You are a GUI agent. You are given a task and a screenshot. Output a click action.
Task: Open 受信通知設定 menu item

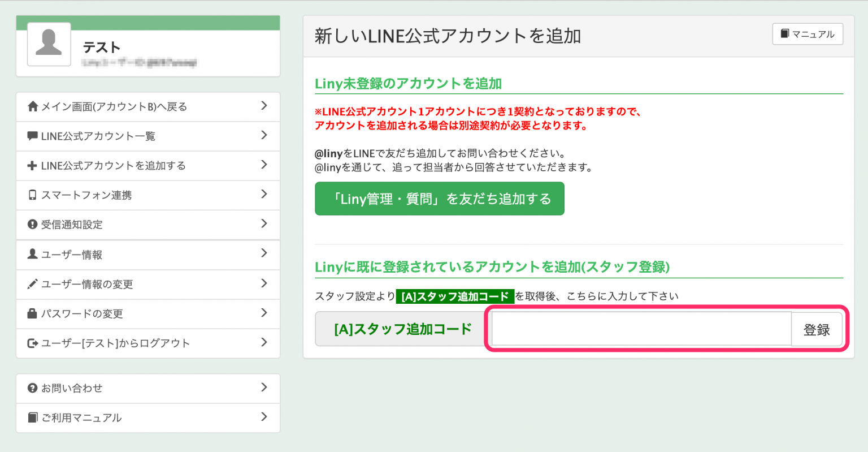[148, 225]
